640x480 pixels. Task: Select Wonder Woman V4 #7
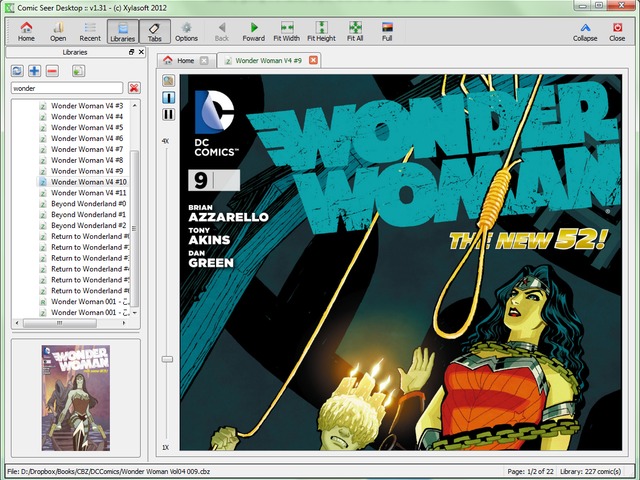[x=87, y=149]
